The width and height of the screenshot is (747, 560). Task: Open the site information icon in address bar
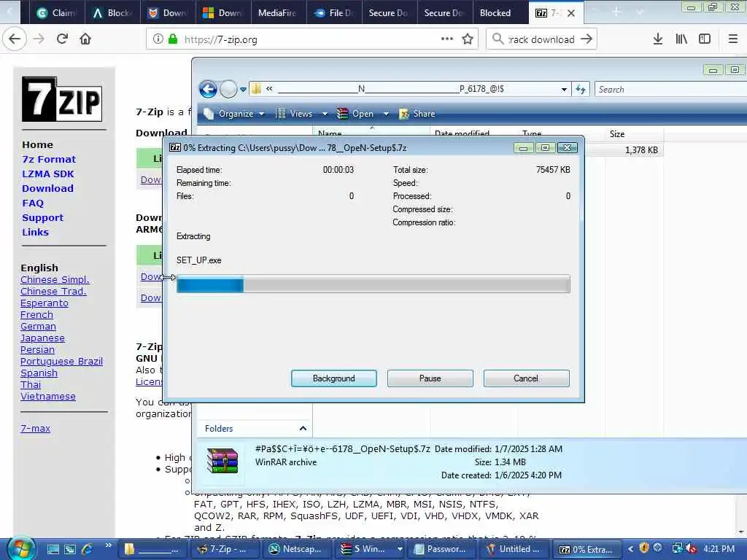click(x=158, y=39)
